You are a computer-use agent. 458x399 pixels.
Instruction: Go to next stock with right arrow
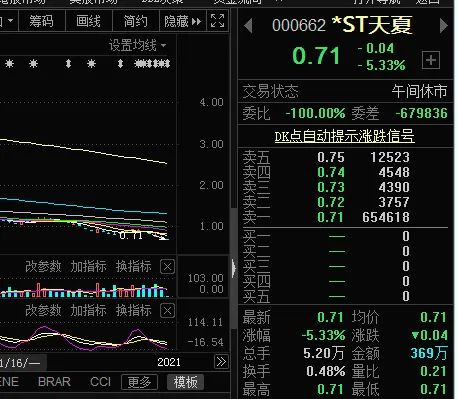point(443,26)
